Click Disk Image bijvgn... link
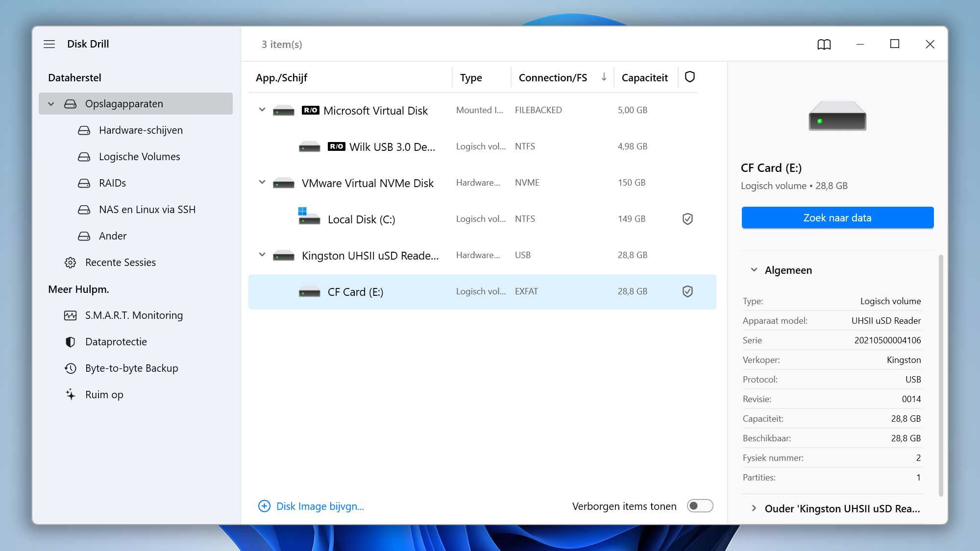The height and width of the screenshot is (551, 980). click(320, 506)
